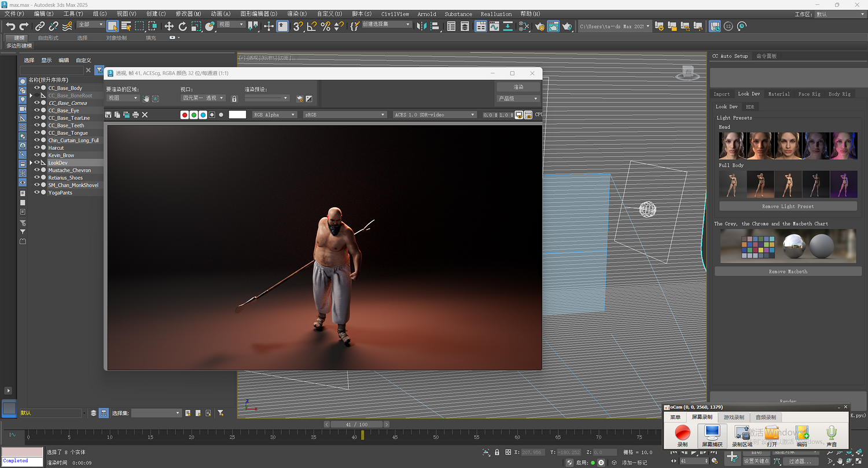Viewport: 868px width, 468px height.
Task: Open Render Setup teapot icon
Action: (x=540, y=26)
